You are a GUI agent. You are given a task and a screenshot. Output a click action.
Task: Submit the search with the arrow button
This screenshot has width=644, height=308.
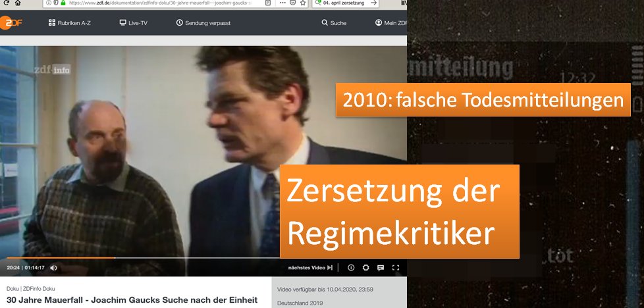click(373, 3)
